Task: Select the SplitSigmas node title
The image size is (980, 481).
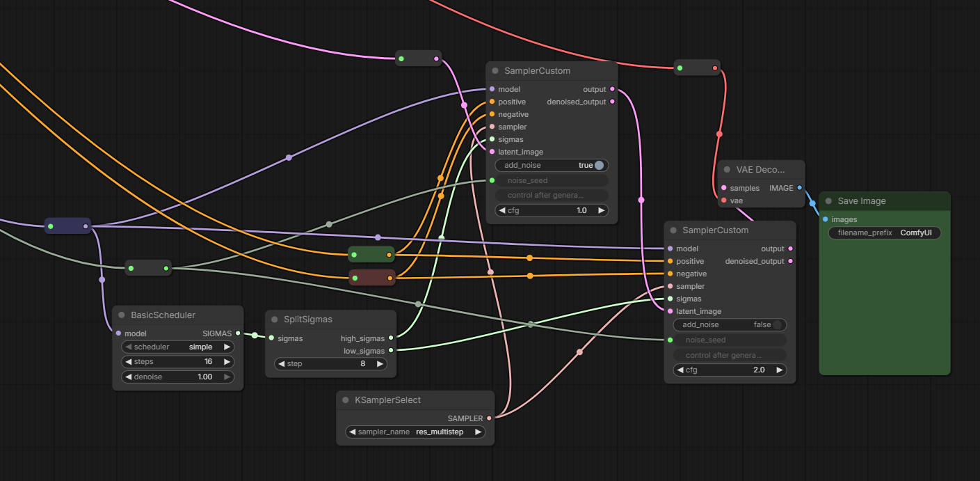Action: coord(308,320)
